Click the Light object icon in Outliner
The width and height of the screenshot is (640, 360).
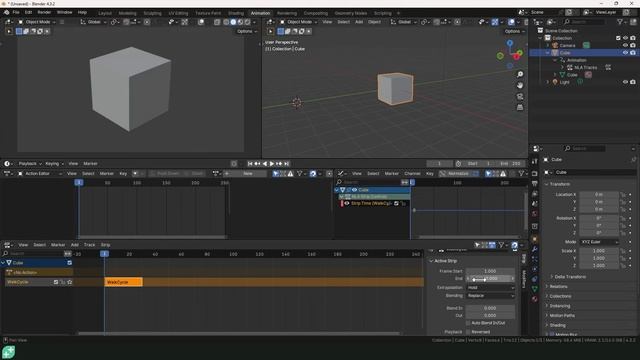(x=555, y=82)
